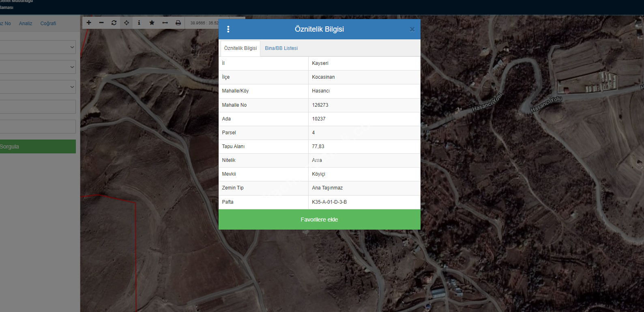Open the three-dot menu in dialog header
This screenshot has width=644, height=312.
228,29
